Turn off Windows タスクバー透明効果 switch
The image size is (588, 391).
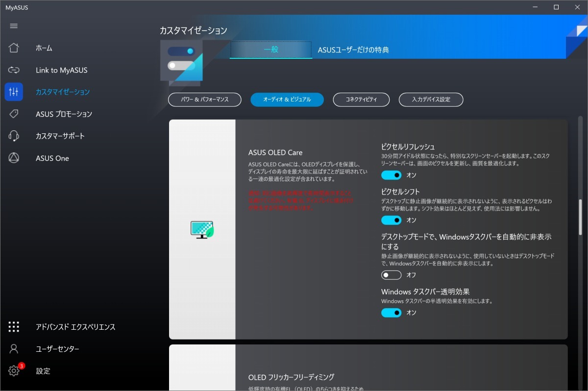pyautogui.click(x=392, y=313)
